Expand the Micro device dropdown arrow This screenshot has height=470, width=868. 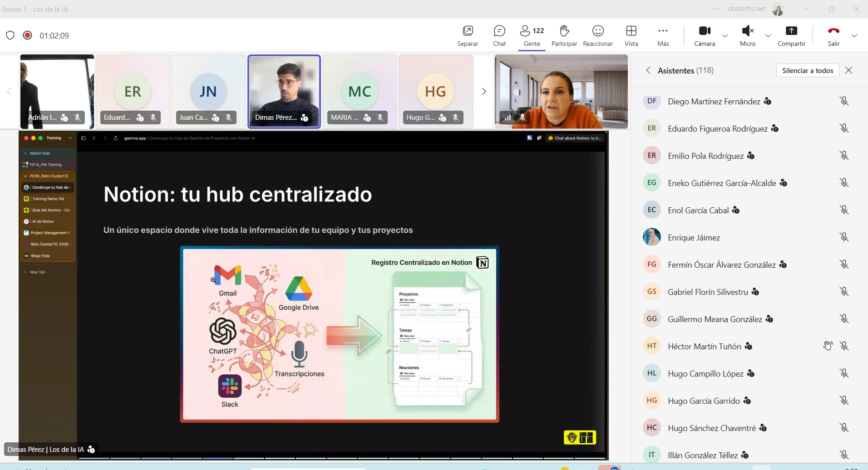768,36
